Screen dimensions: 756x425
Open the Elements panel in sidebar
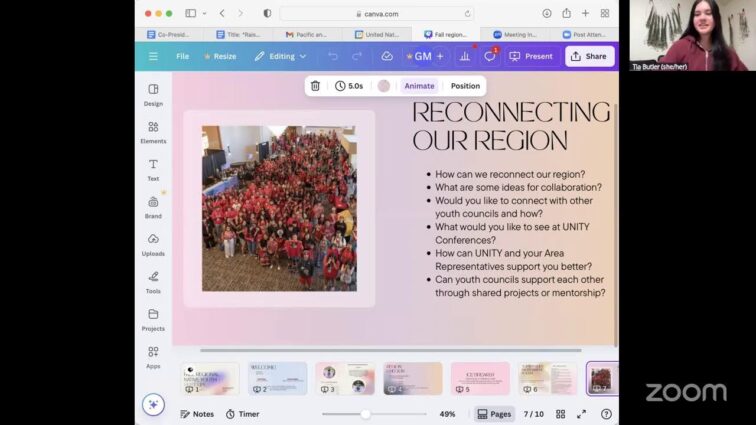153,133
